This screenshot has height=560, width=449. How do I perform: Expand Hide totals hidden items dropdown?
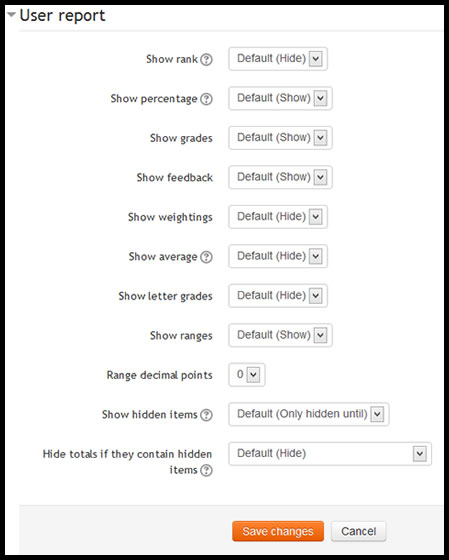point(330,454)
